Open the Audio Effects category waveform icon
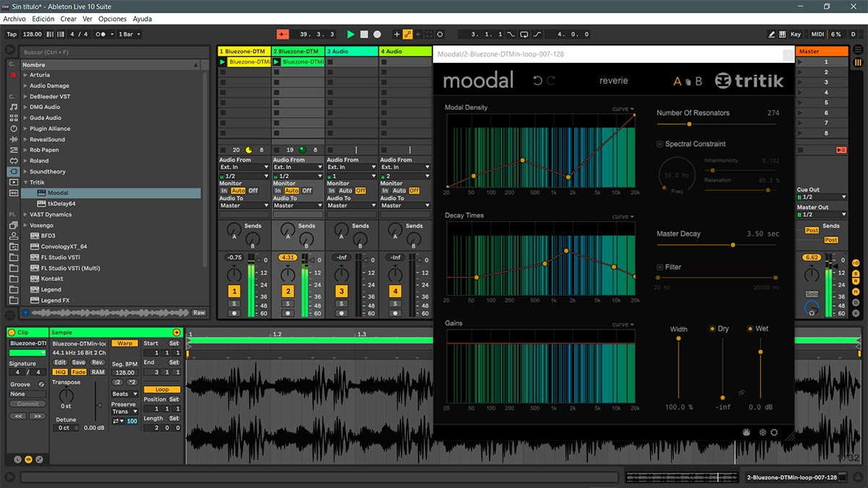 click(12, 140)
